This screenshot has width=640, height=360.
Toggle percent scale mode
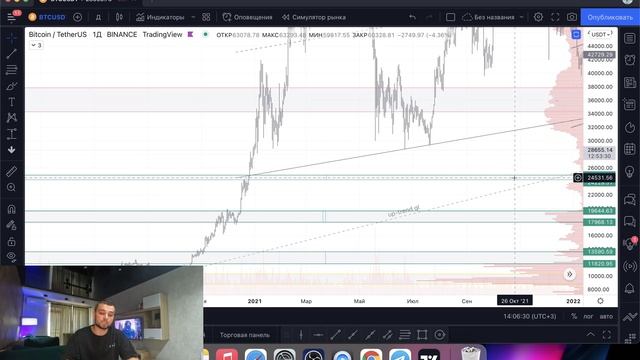(574, 316)
